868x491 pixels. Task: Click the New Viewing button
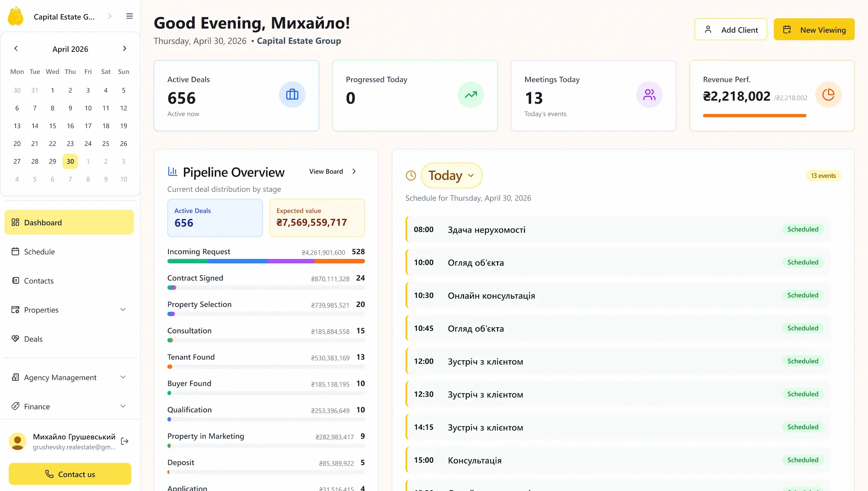click(814, 30)
